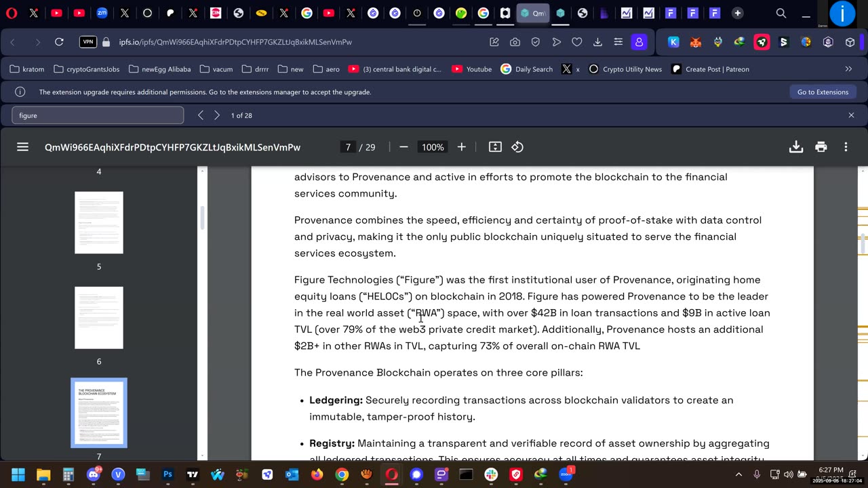The image size is (868, 488).
Task: Reload the current page
Action: 59,42
